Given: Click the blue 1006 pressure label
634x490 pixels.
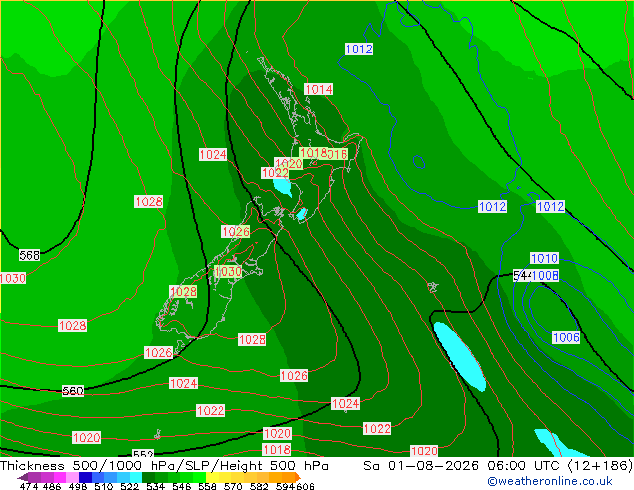Looking at the screenshot, I should click(x=566, y=338).
